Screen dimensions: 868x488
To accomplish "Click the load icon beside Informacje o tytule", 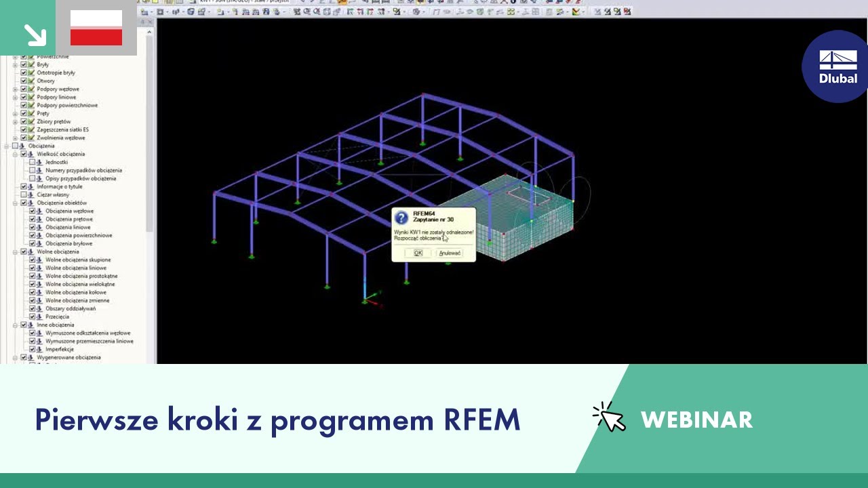I will [31, 186].
